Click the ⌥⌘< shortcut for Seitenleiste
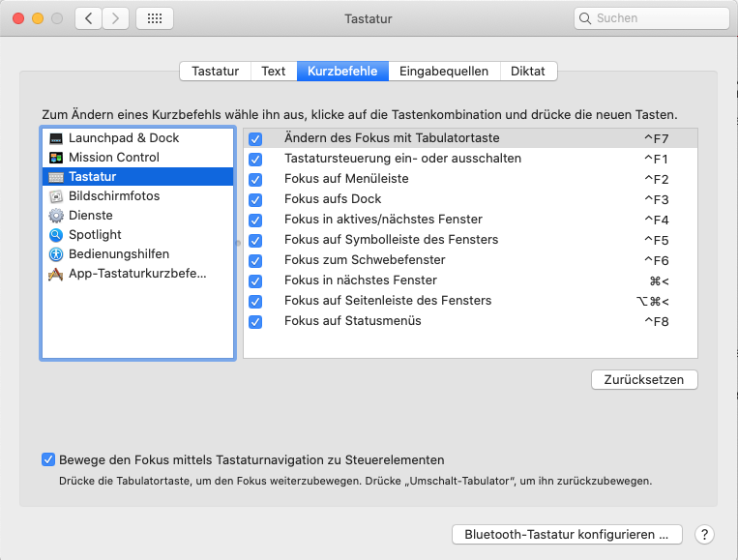 coord(653,301)
